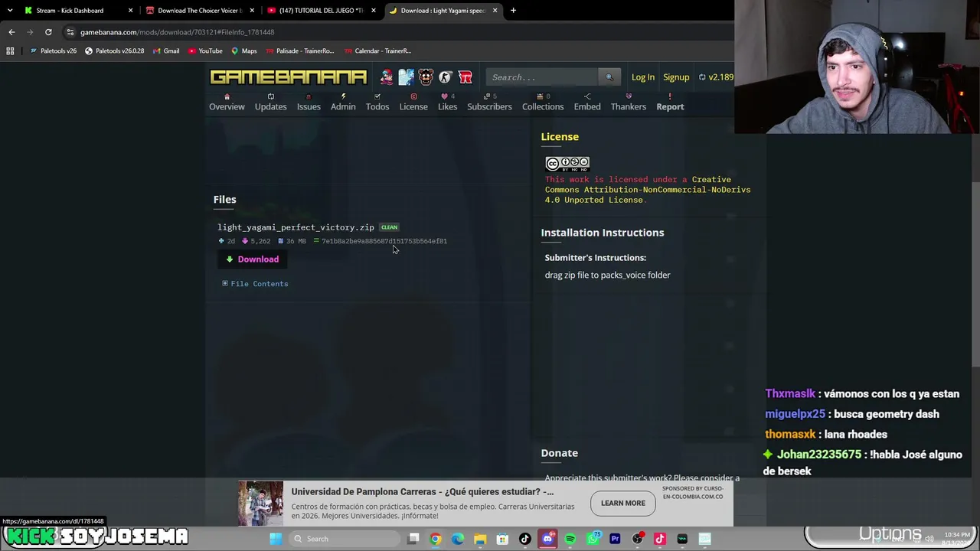Image resolution: width=980 pixels, height=551 pixels.
Task: Click the browser address bar URL
Action: tap(178, 32)
